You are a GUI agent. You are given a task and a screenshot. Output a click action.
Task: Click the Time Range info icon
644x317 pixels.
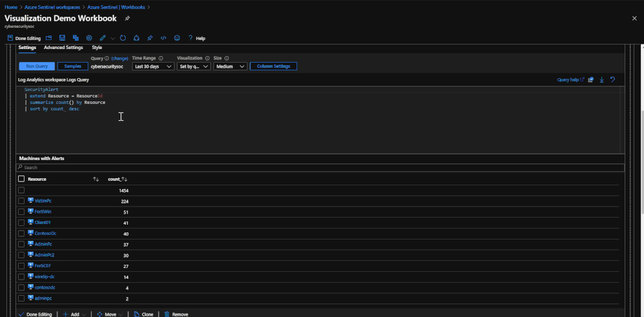161,58
